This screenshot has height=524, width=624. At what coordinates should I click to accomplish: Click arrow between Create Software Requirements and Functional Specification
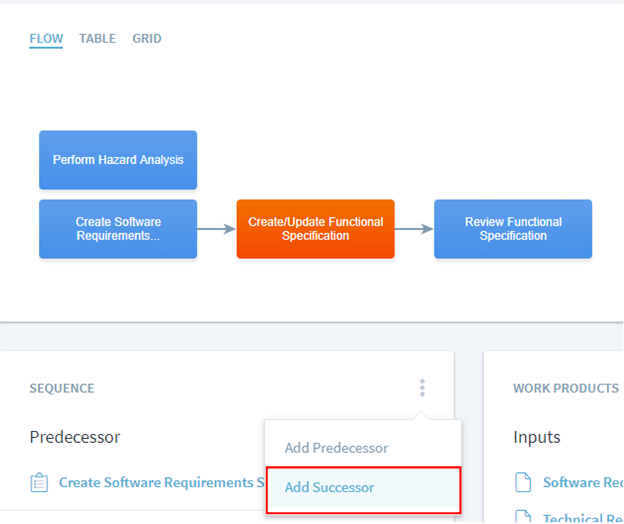point(216,229)
